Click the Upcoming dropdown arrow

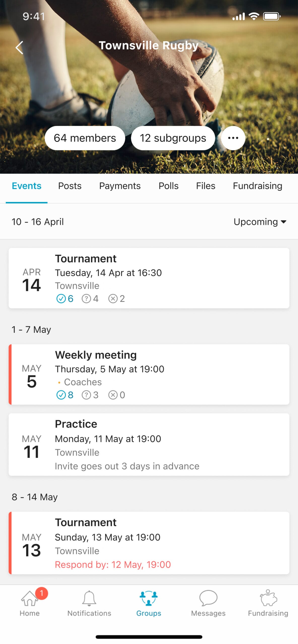point(284,222)
